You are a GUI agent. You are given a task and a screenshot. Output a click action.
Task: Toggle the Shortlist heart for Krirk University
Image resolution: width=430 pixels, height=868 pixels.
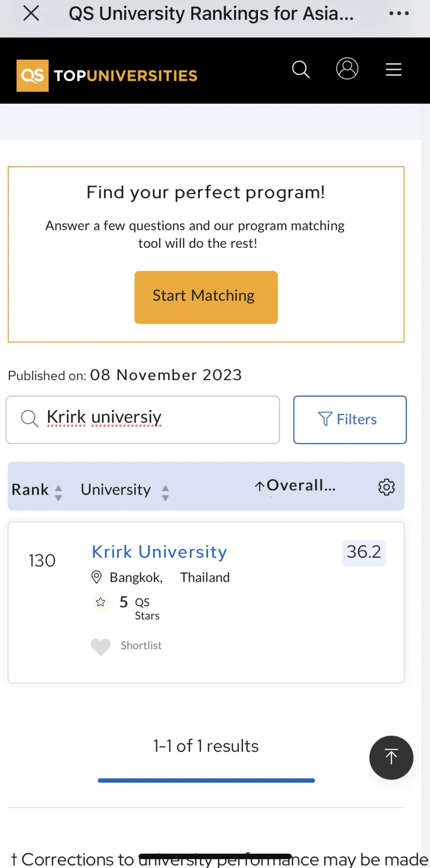pyautogui.click(x=101, y=647)
